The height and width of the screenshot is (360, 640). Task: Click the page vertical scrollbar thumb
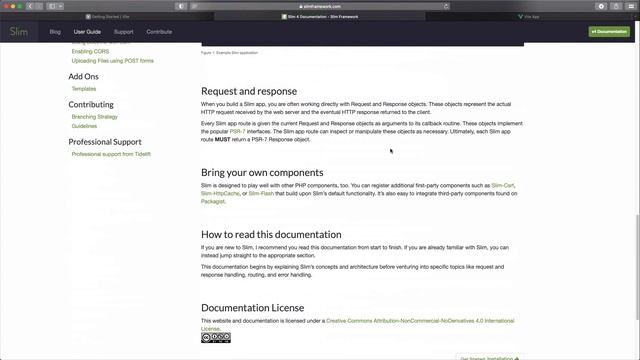638,267
